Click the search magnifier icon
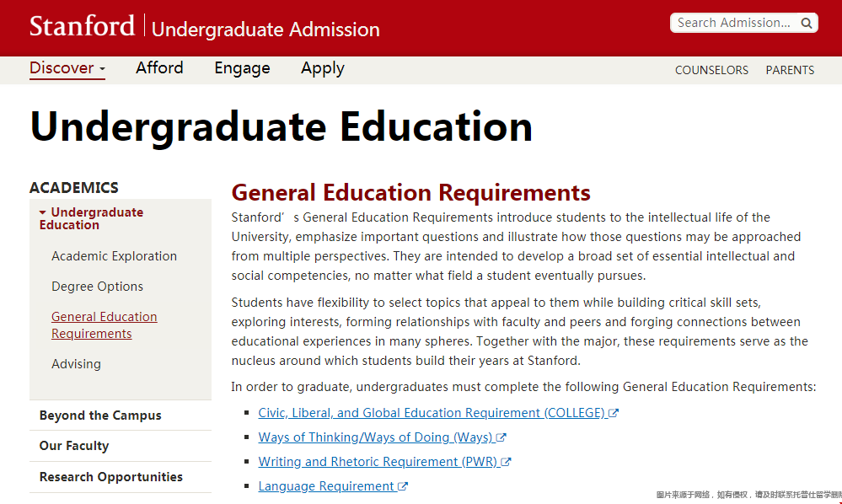 (x=806, y=23)
